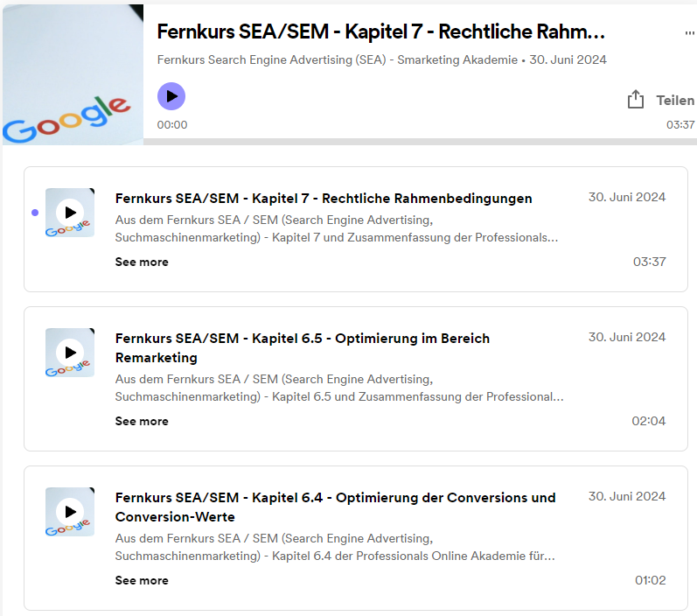Screen dimensions: 697x616
Task: Play the Kapitel 6.5 episode thumbnail
Action: point(70,352)
